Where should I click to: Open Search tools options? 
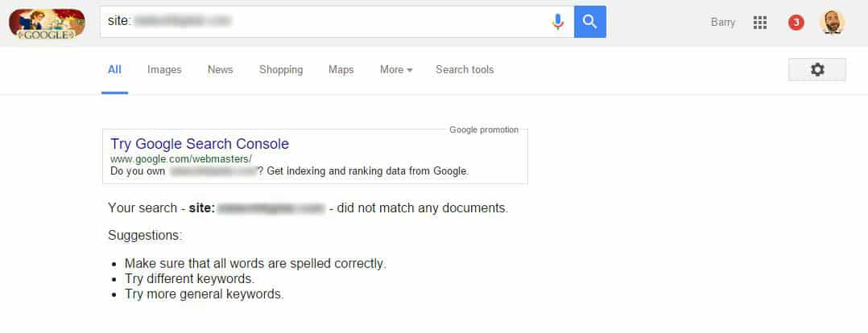[465, 70]
